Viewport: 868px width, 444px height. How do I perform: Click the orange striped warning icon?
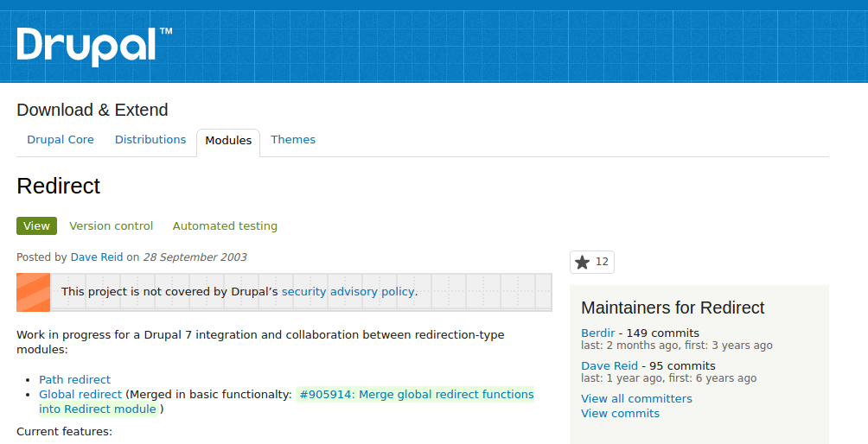[x=33, y=293]
